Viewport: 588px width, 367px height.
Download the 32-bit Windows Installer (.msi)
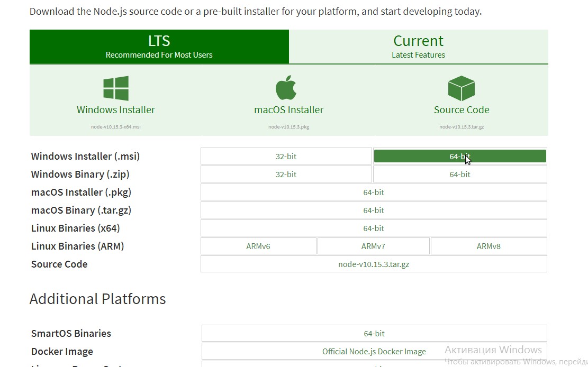pyautogui.click(x=286, y=157)
